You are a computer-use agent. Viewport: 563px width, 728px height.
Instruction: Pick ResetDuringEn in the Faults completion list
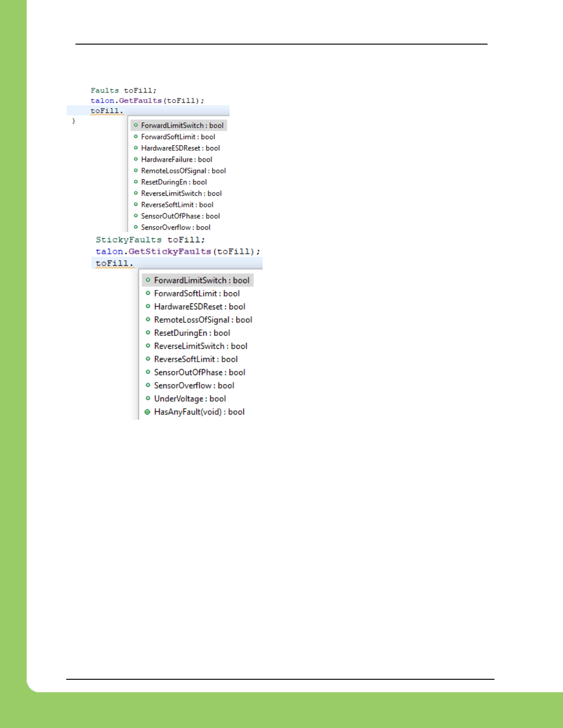(174, 182)
